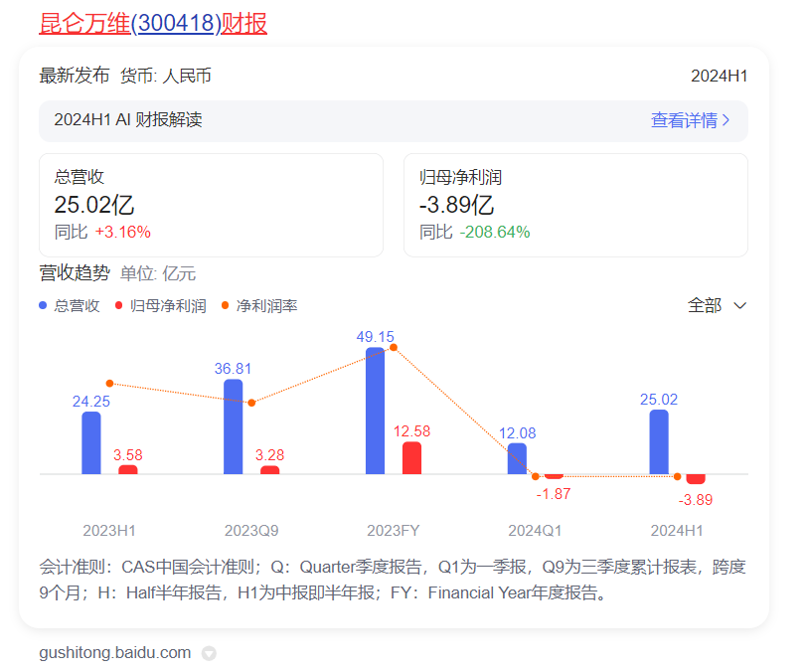806x672 pixels.
Task: Click the 2024Q1 loss bar labeled -1.87
Action: (x=554, y=476)
